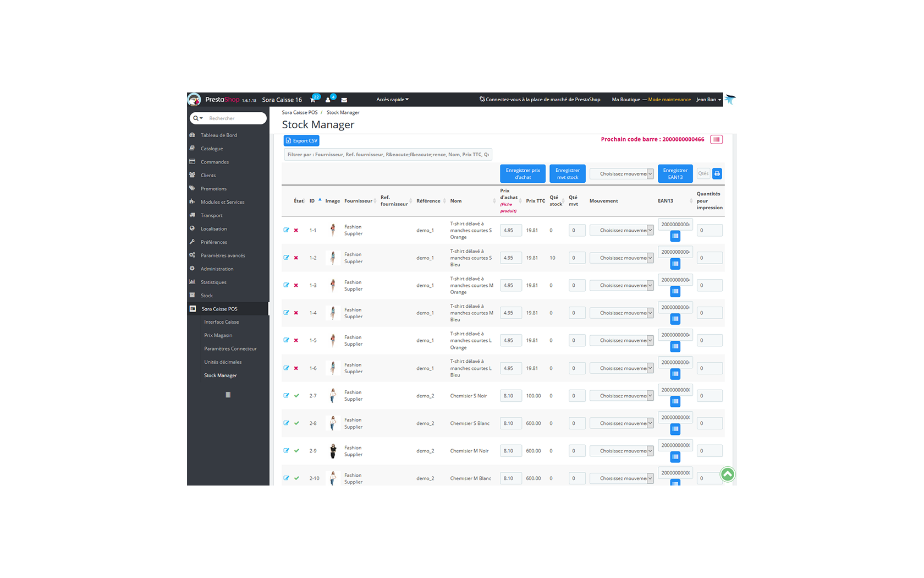Open Statistiques in the sidebar menu

coord(213,282)
